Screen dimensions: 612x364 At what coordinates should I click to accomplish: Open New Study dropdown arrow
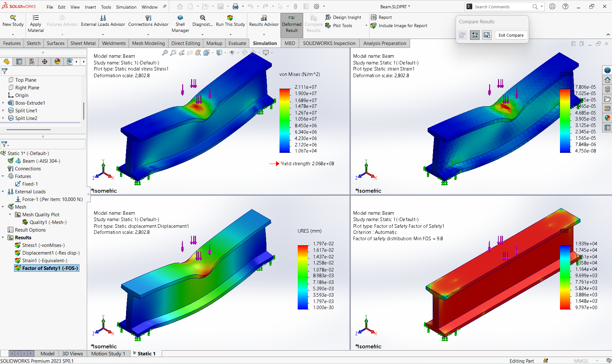(x=13, y=34)
